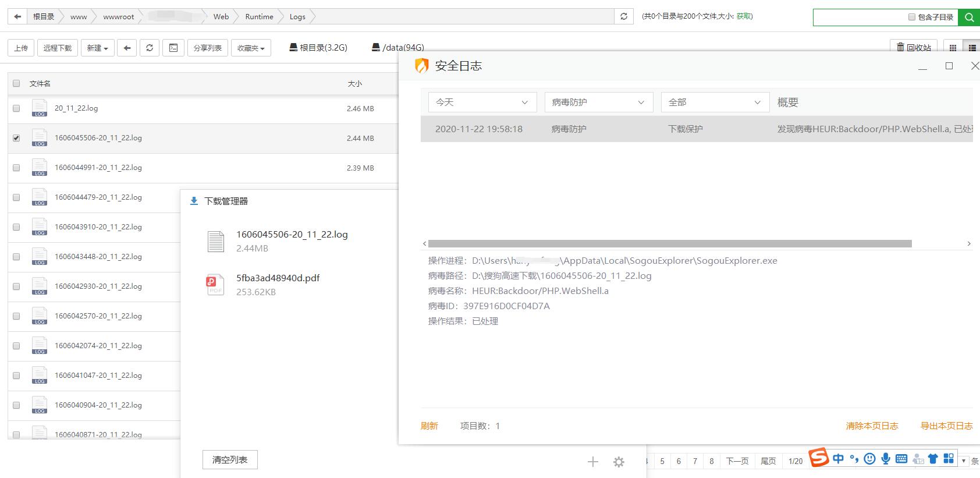Open the 分享列表 share list

point(208,48)
